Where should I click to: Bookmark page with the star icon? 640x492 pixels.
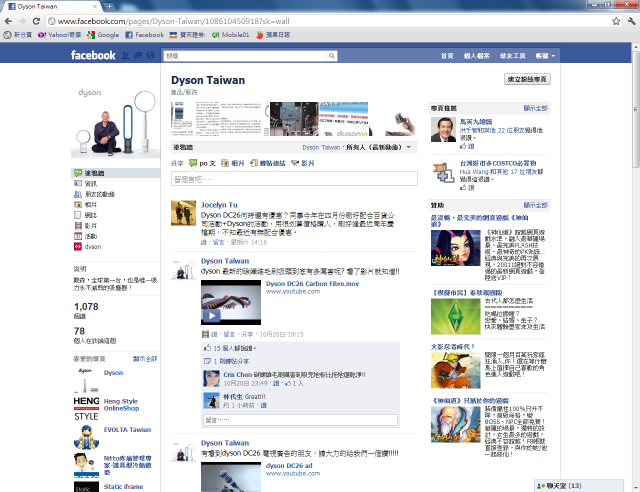click(616, 21)
